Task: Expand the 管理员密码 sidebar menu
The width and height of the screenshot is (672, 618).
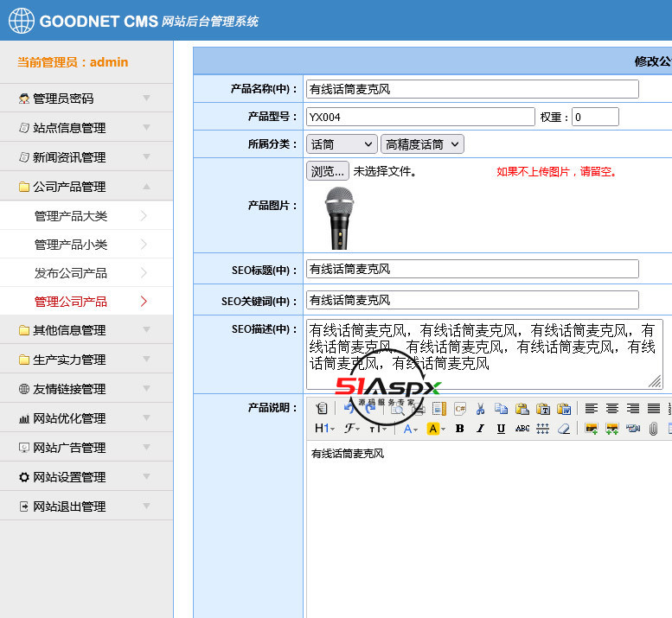Action: tap(86, 99)
